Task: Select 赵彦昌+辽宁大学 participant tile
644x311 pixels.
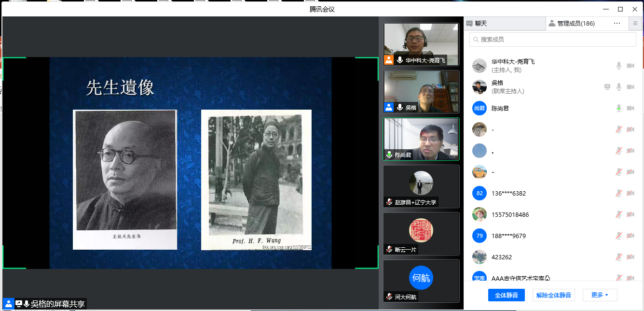Action: pyautogui.click(x=421, y=186)
